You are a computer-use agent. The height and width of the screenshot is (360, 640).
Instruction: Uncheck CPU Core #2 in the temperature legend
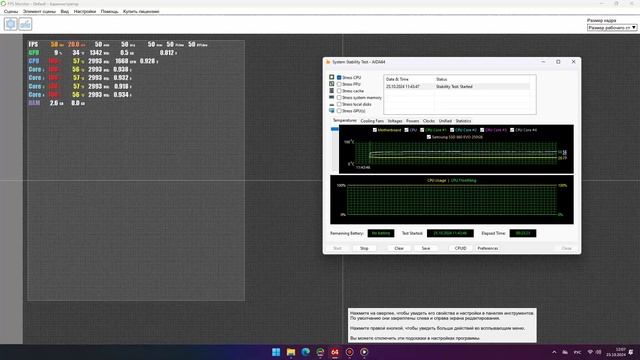(x=452, y=130)
